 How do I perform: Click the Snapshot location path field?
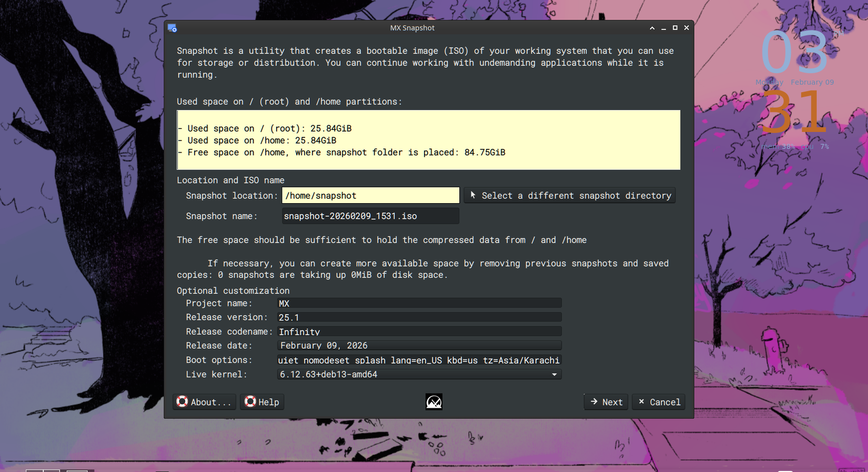[x=370, y=196]
